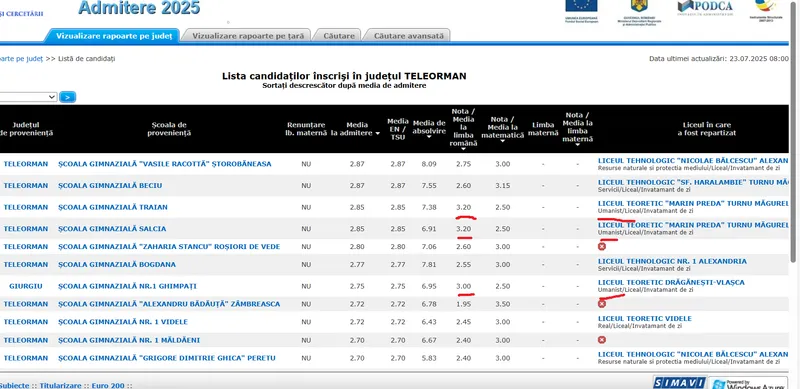Sort by Nota la matematică arrow
This screenshot has width=800, height=389.
point(503,141)
